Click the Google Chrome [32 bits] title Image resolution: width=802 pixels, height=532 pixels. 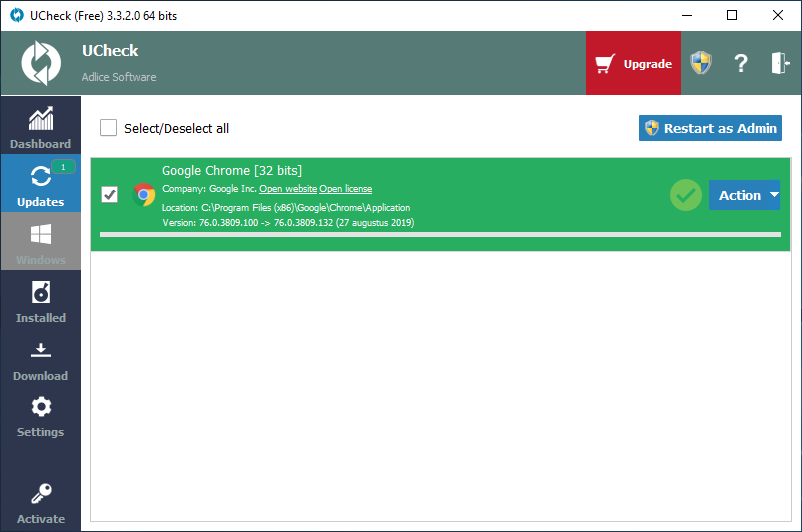coord(232,170)
